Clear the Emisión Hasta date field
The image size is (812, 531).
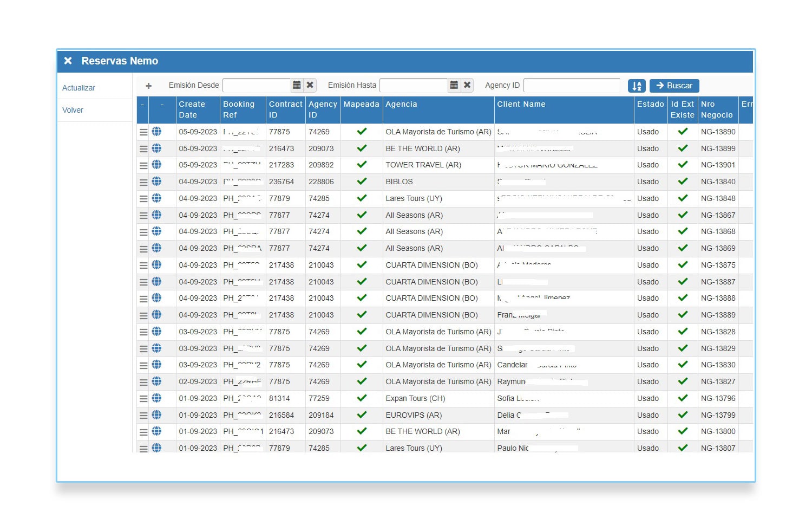(x=467, y=85)
